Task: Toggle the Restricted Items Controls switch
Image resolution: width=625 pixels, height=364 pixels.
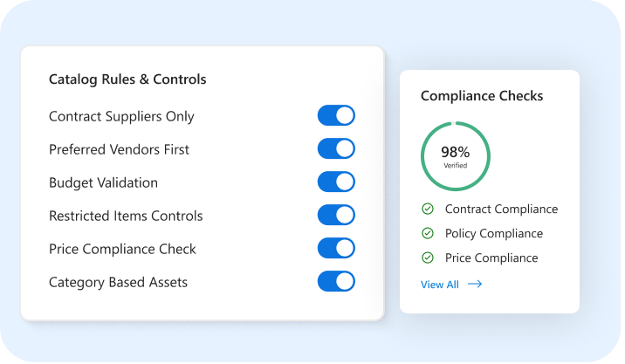Action: (x=336, y=215)
